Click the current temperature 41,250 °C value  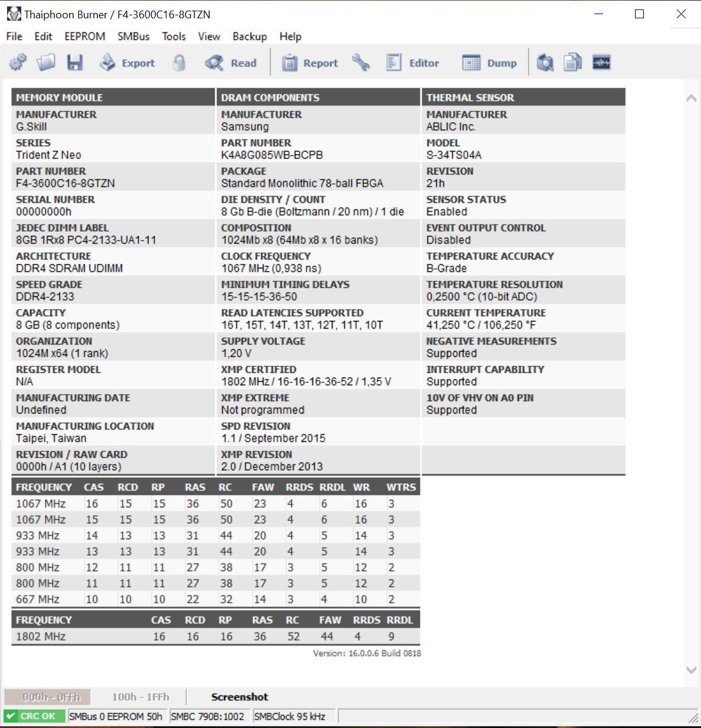tap(481, 325)
